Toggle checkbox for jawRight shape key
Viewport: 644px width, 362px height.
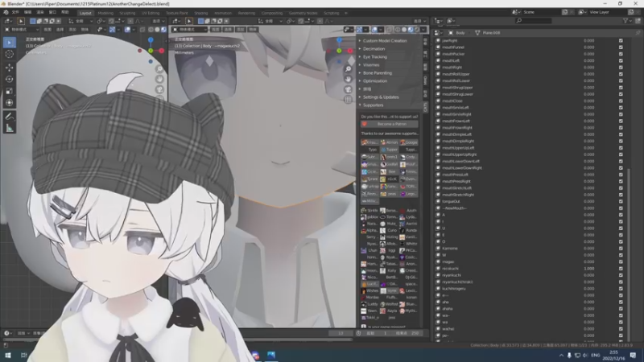point(621,41)
